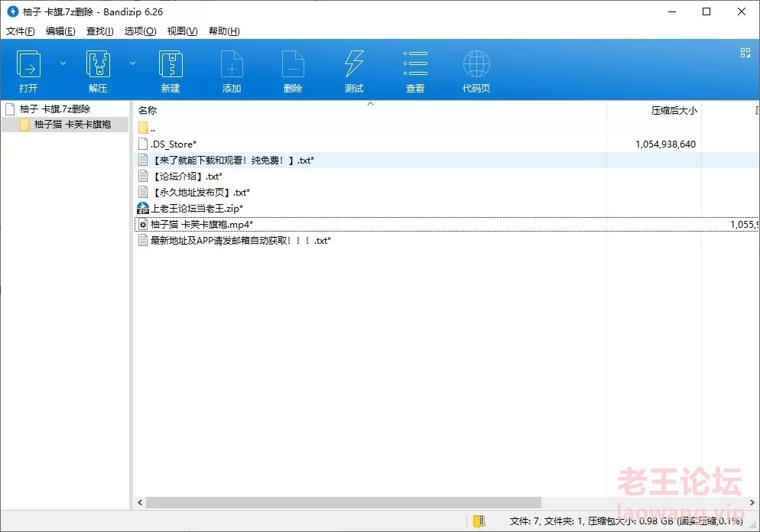The image size is (760, 532).
Task: Open the 文件(F) menu
Action: (21, 31)
